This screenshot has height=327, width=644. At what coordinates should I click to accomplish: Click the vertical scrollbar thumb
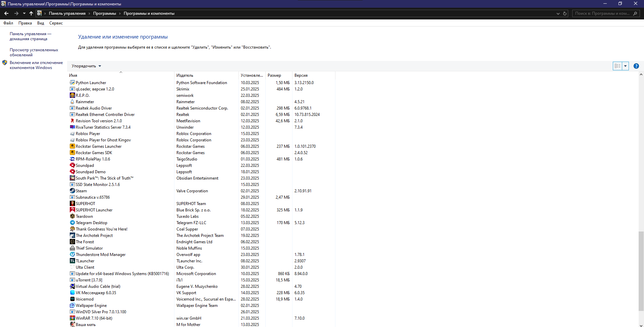[641, 271]
